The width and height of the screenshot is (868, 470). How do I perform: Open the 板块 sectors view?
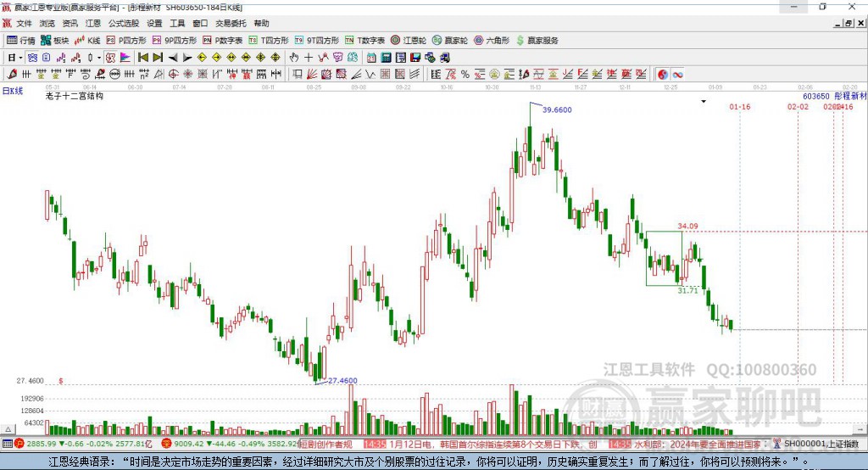54,41
